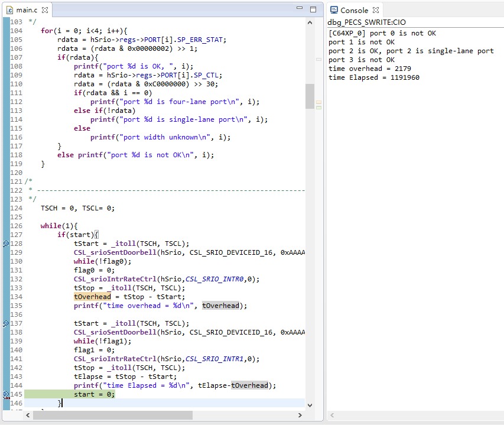Screen dimensions: 504x425
Task: Click line number 126 in gutter
Action: (16, 226)
